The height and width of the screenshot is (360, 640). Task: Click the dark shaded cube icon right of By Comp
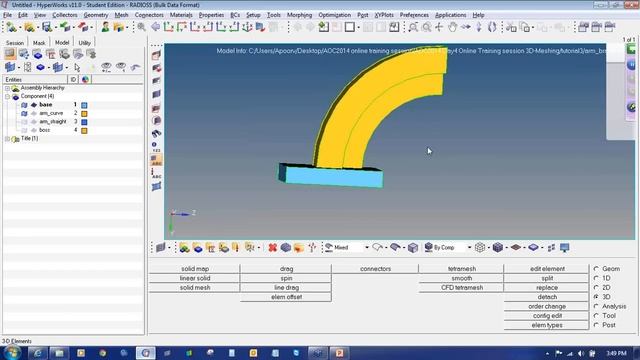(498, 247)
